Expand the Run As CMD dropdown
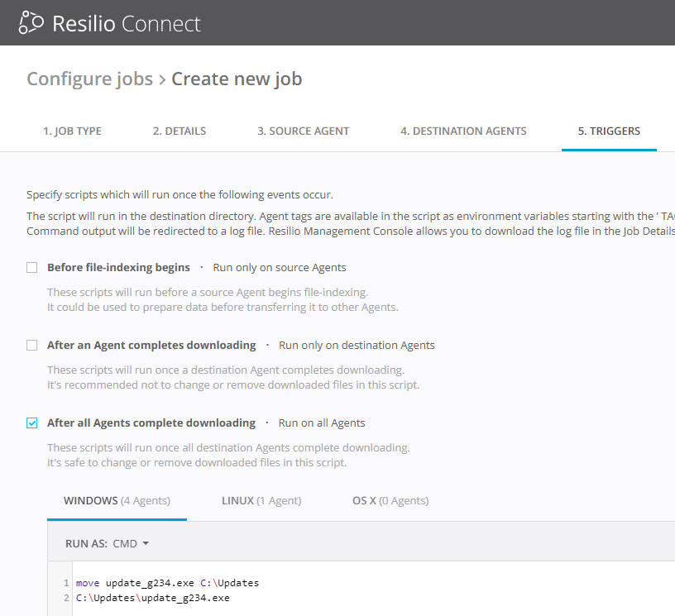 [131, 544]
